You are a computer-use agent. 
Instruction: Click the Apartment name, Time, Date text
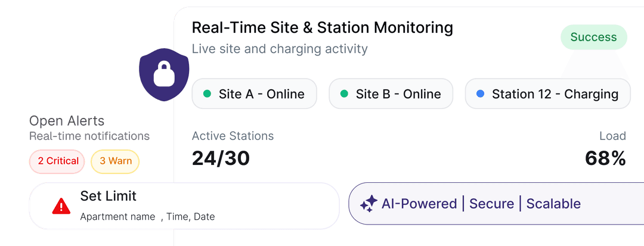tap(147, 217)
